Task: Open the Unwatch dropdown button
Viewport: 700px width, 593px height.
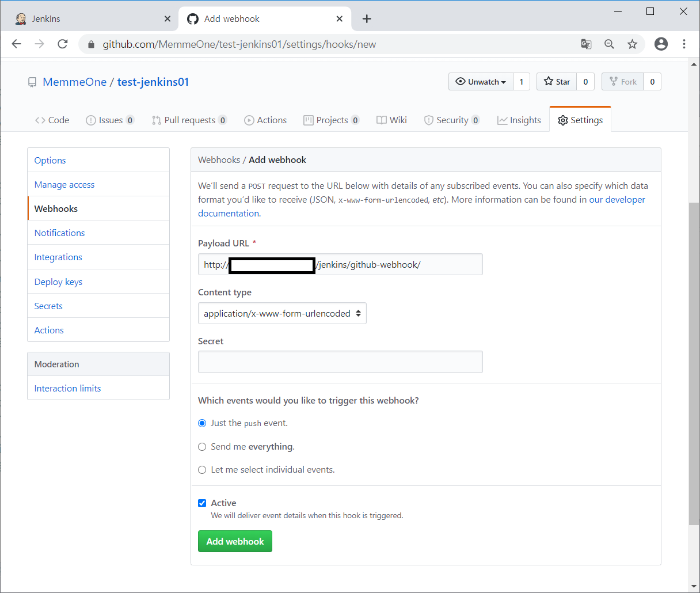Action: click(481, 82)
